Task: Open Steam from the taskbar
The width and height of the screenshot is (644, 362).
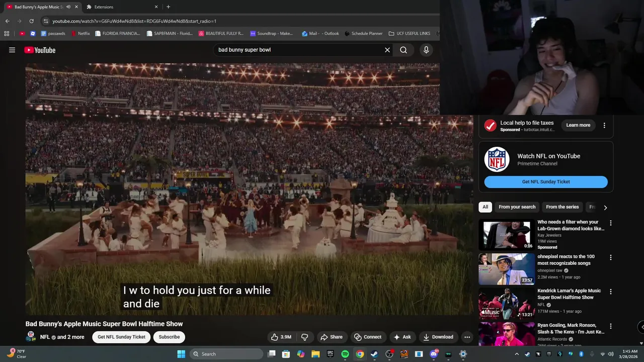Action: (x=374, y=354)
